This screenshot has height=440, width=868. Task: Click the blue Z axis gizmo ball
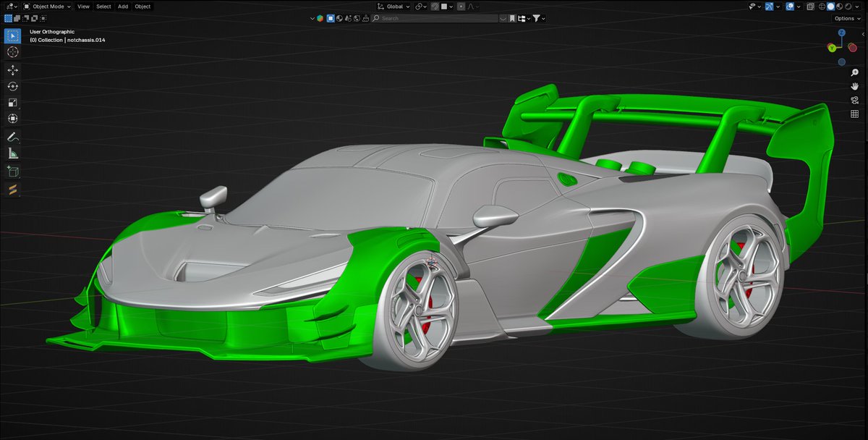point(842,33)
